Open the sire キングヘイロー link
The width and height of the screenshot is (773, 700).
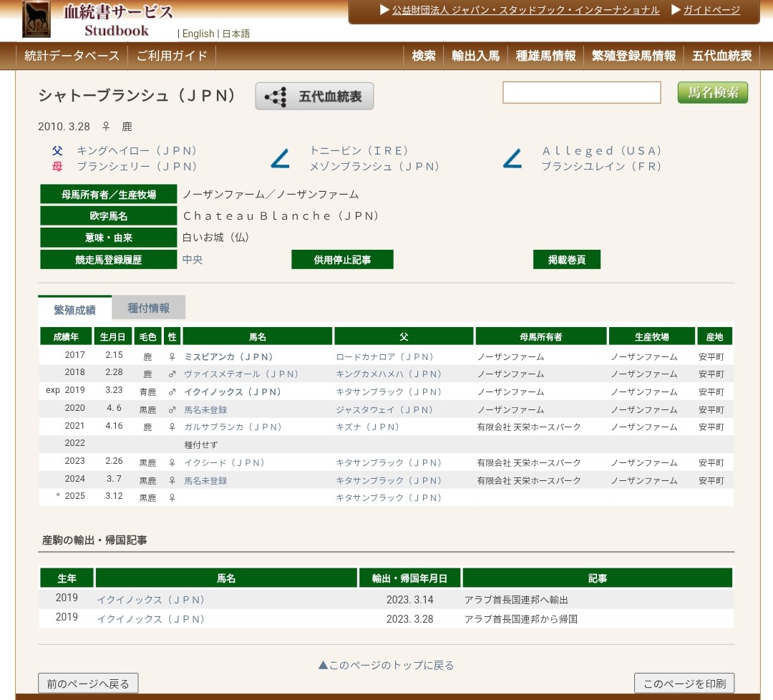click(x=137, y=151)
